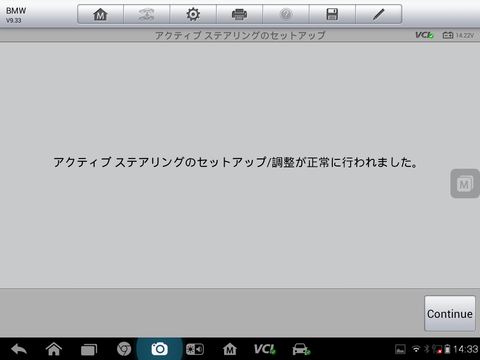This screenshot has width=480, height=360.
Task: Open brightness and volume shortcut icon
Action: point(195,349)
